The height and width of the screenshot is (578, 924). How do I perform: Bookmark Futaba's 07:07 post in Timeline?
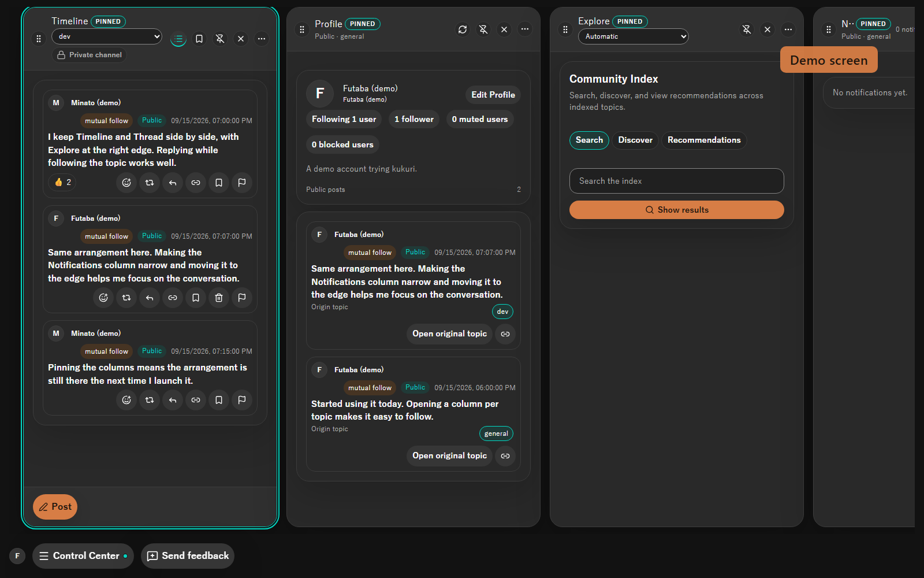click(196, 298)
